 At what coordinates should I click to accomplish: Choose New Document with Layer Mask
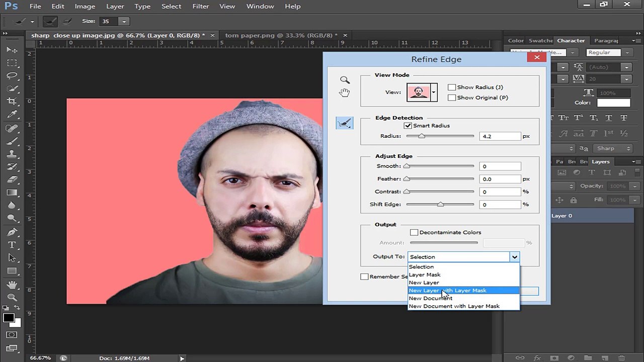(463, 306)
